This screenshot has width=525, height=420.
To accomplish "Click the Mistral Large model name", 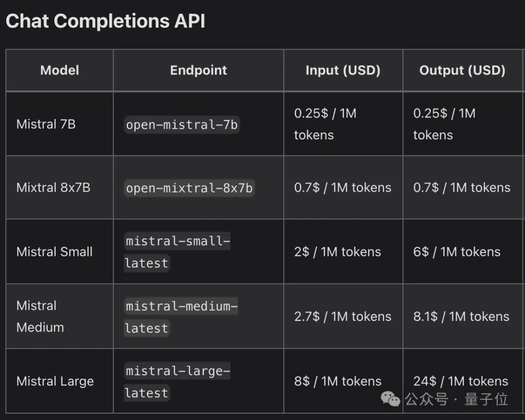I will pos(55,382).
